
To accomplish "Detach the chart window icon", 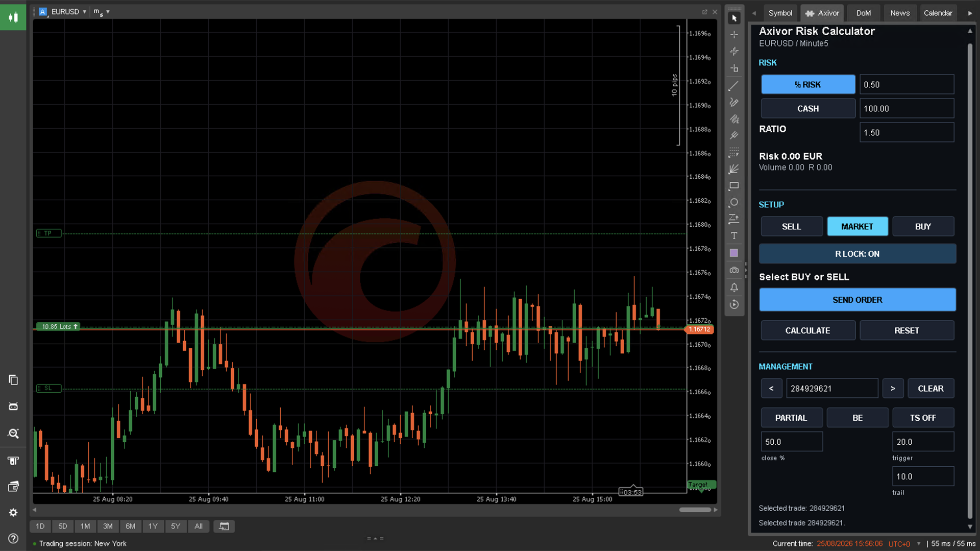I will [x=705, y=12].
